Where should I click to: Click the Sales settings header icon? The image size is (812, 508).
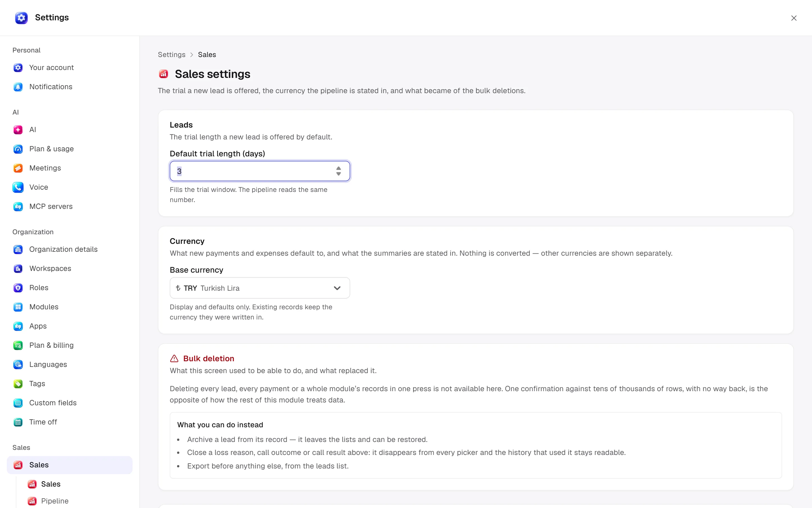pyautogui.click(x=164, y=74)
